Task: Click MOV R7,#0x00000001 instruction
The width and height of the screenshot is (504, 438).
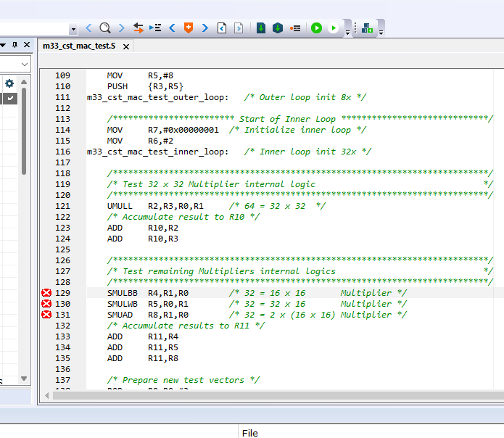Action: click(x=162, y=130)
